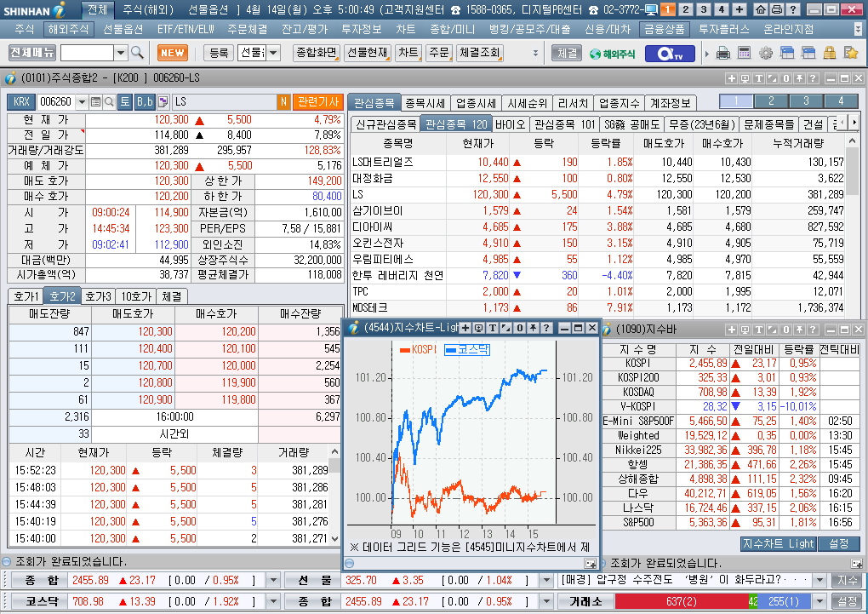Click the help question mark in title bar
The width and height of the screenshot is (868, 614).
(x=793, y=9)
